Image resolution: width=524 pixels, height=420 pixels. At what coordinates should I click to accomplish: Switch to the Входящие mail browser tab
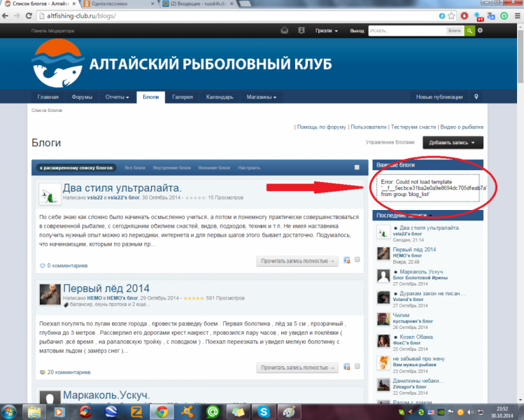198,3
